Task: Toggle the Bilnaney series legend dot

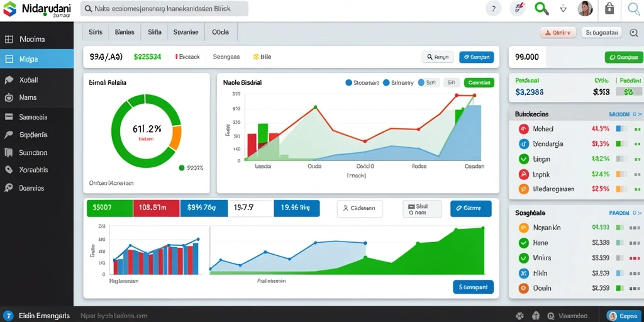Action: [x=386, y=82]
